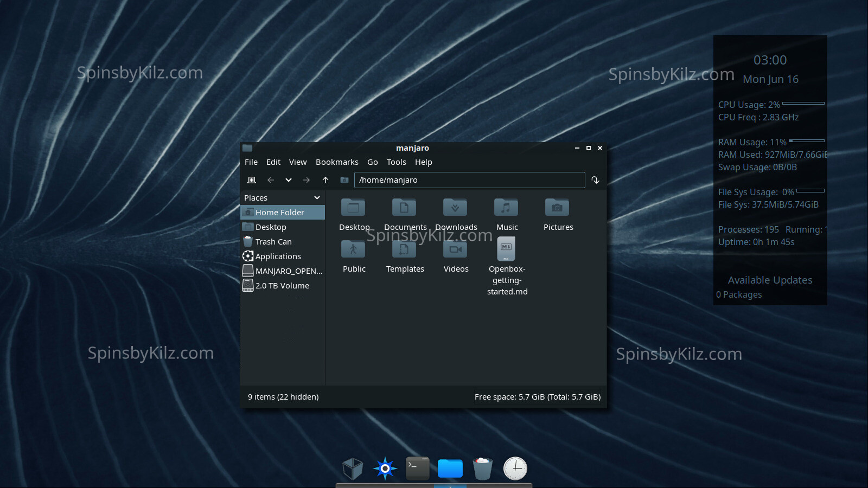Open Applications in the sidebar
The width and height of the screenshot is (868, 488).
click(x=283, y=256)
